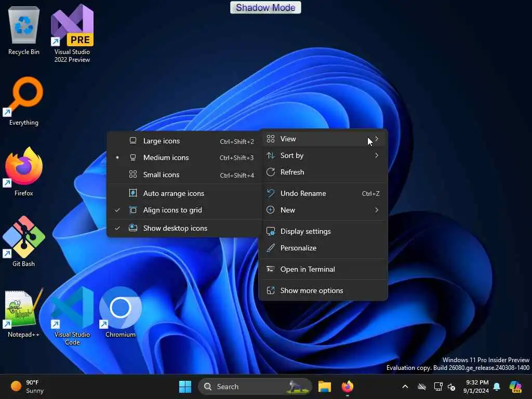Click the taskbar Search box
This screenshot has height=399, width=532.
tap(255, 387)
